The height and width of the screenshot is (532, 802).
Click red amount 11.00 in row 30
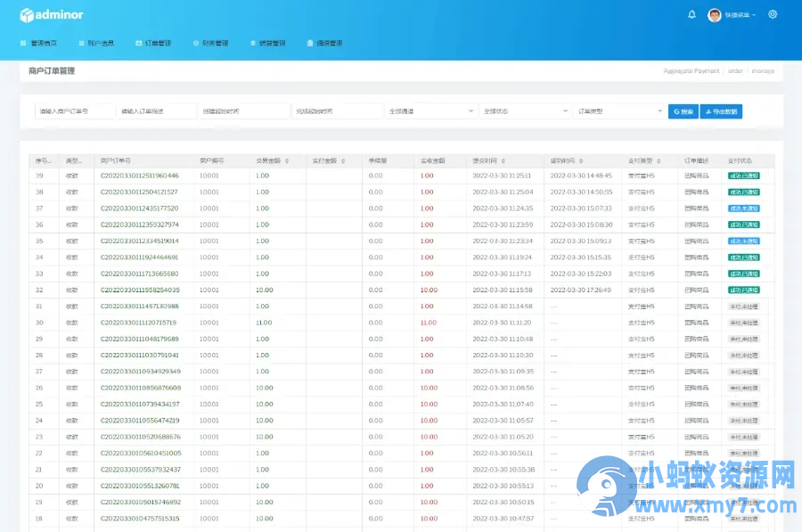(429, 323)
